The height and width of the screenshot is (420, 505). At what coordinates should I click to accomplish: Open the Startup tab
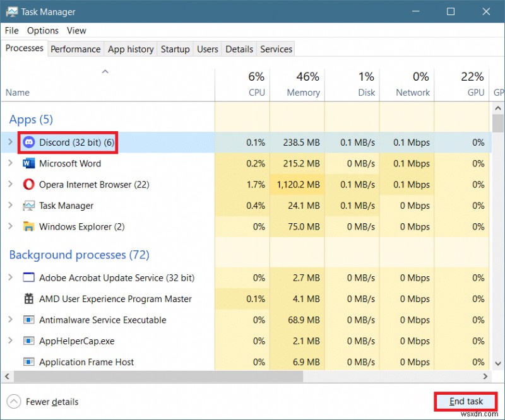click(x=175, y=49)
